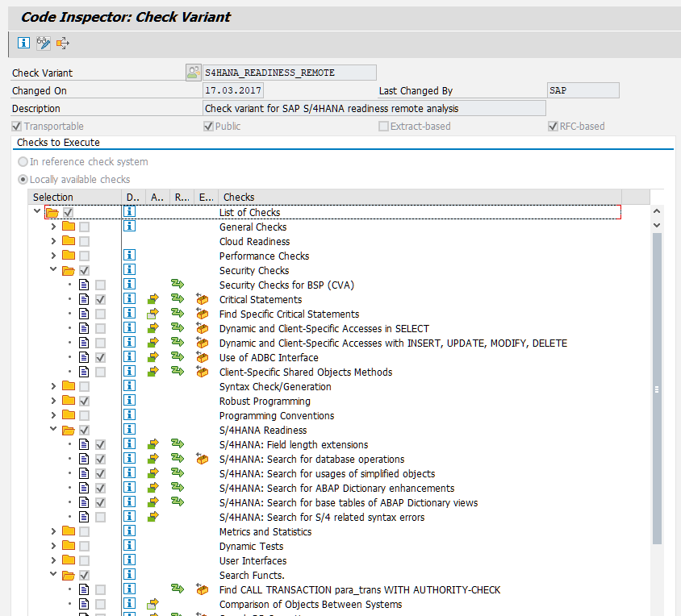This screenshot has height=616, width=681.
Task: Click attributes icon for Comparison of Objects Between Systems
Action: click(x=152, y=604)
